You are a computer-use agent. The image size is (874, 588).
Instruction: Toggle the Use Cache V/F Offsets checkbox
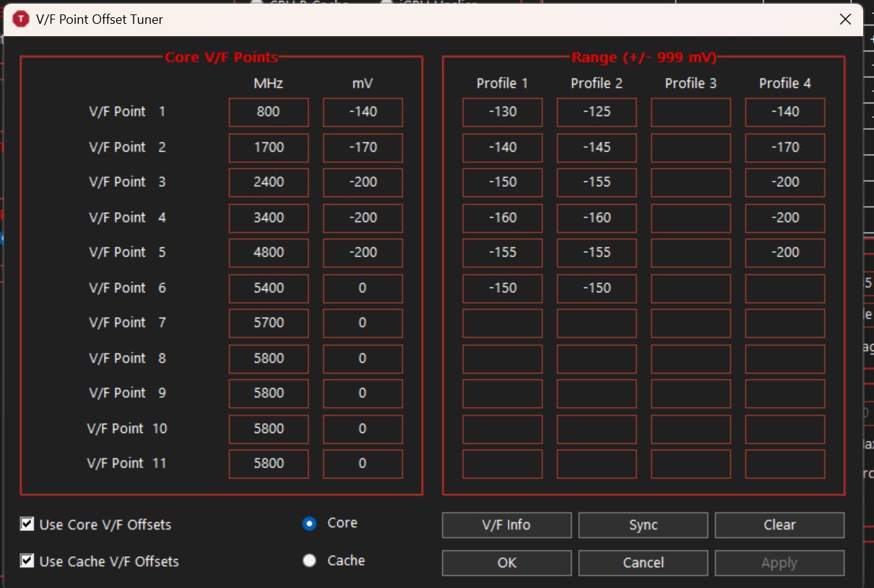click(x=27, y=561)
